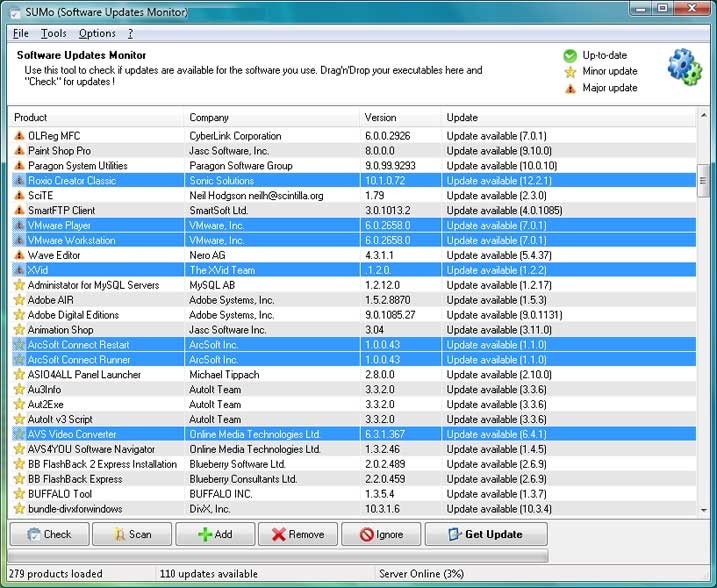Viewport: 717px width, 588px height.
Task: Click the major update icon beside SciTE
Action: tap(19, 195)
